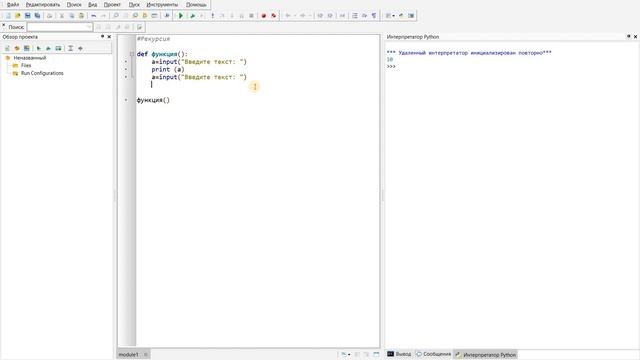The width and height of the screenshot is (640, 360).
Task: Save the current module
Action: [x=27, y=16]
